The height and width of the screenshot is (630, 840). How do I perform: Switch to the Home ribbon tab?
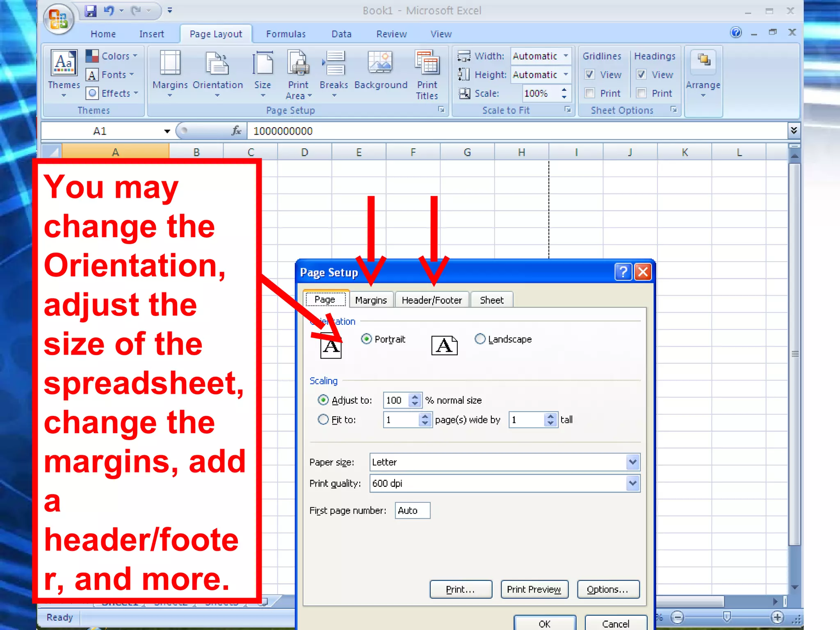pos(103,34)
